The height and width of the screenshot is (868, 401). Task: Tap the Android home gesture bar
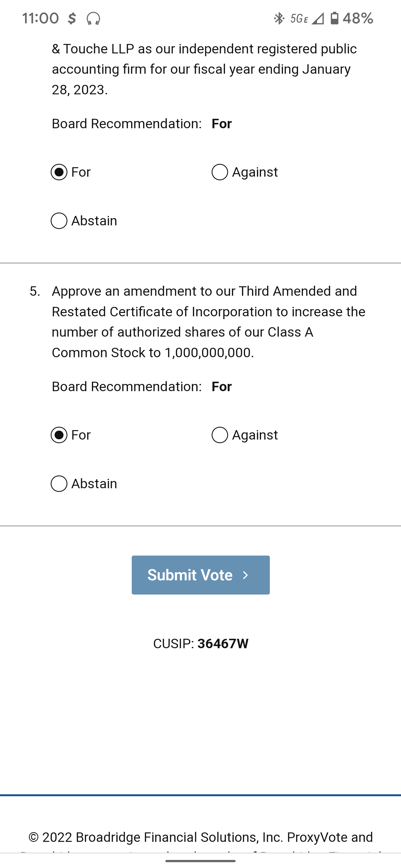[x=201, y=861]
